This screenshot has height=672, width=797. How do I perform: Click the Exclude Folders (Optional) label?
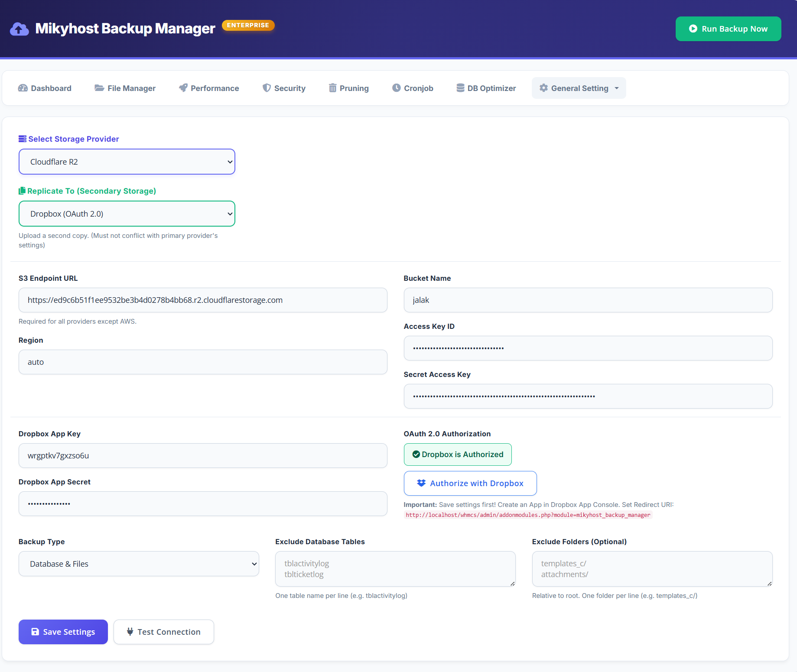click(579, 542)
